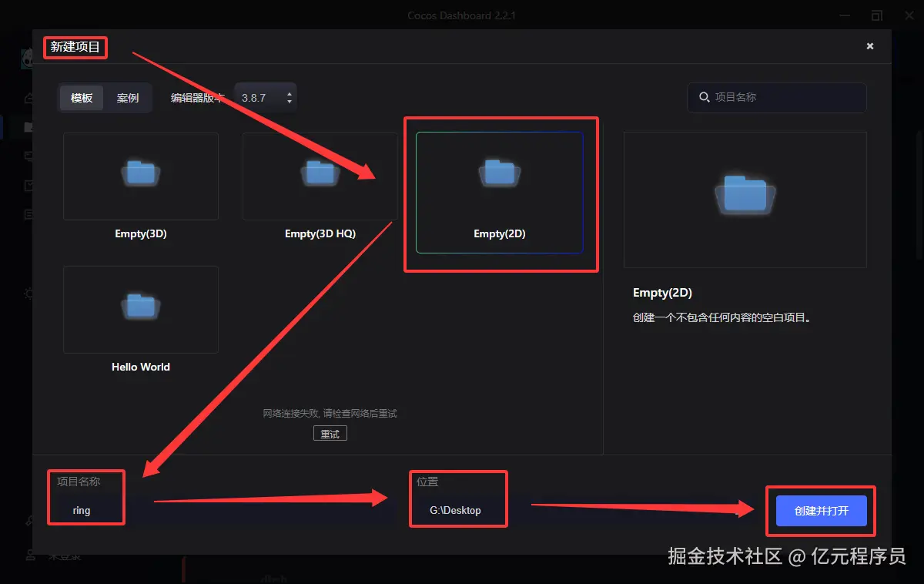Choose the Empty(2D) template card
Viewport: 924px width, 584px height.
[x=500, y=193]
